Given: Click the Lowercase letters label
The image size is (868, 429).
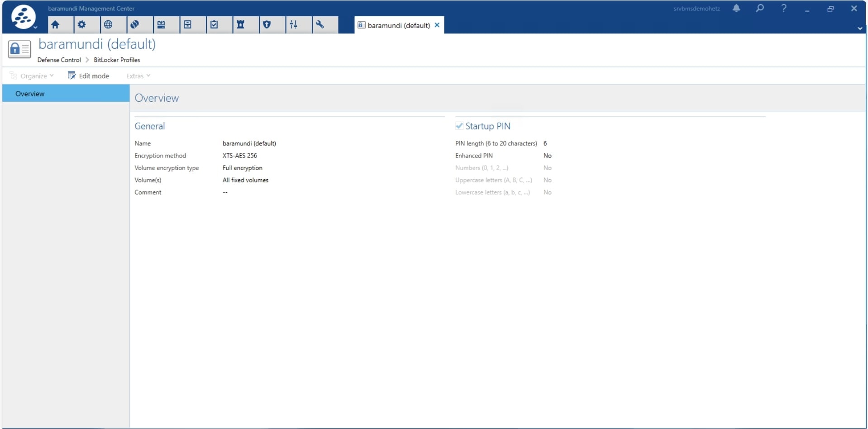Looking at the screenshot, I should click(x=493, y=192).
